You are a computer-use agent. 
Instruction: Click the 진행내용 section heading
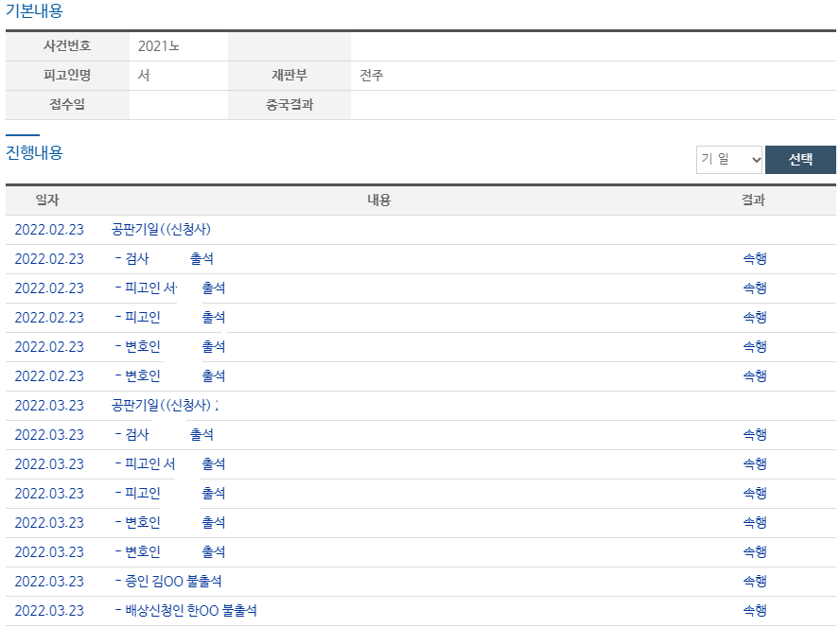click(34, 153)
